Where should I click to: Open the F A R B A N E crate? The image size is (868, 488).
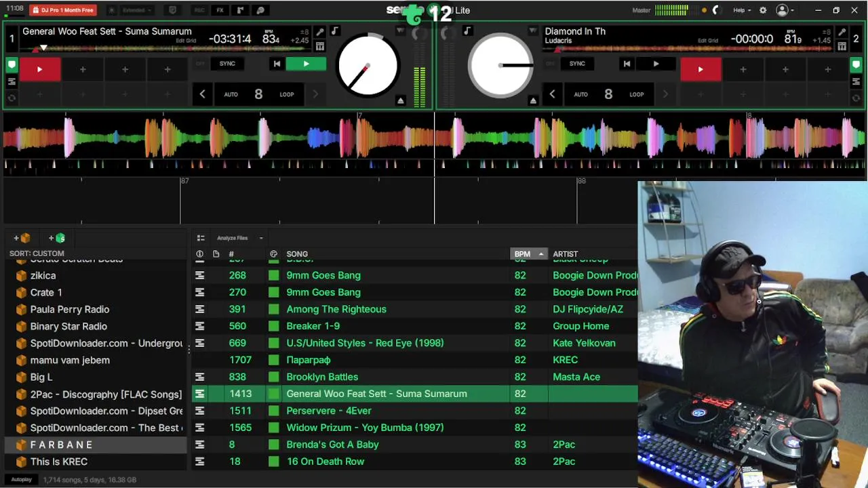coord(96,445)
